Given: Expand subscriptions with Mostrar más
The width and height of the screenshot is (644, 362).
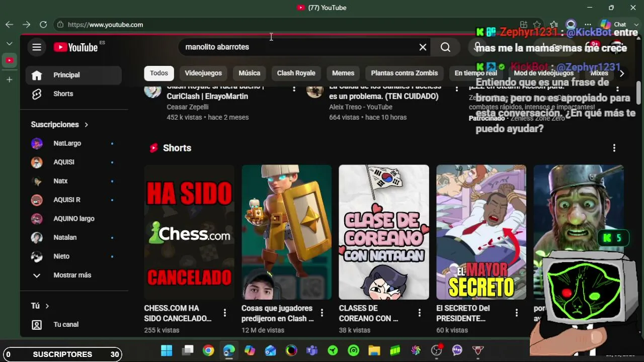Looking at the screenshot, I should pyautogui.click(x=73, y=276).
